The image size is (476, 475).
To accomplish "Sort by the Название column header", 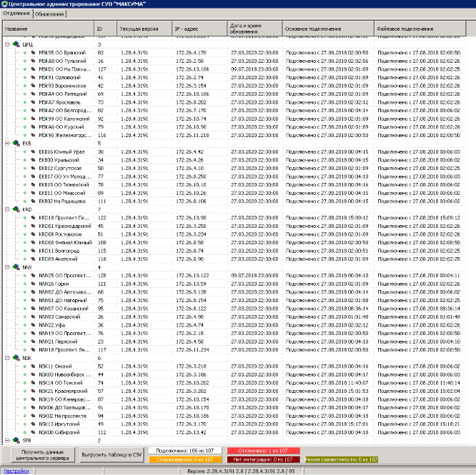I will 49,29.
